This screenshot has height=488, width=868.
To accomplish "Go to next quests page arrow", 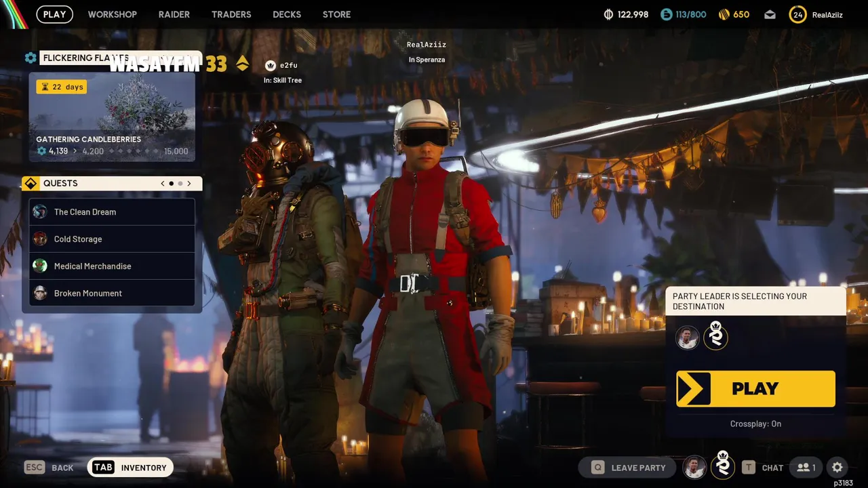I will tap(189, 184).
